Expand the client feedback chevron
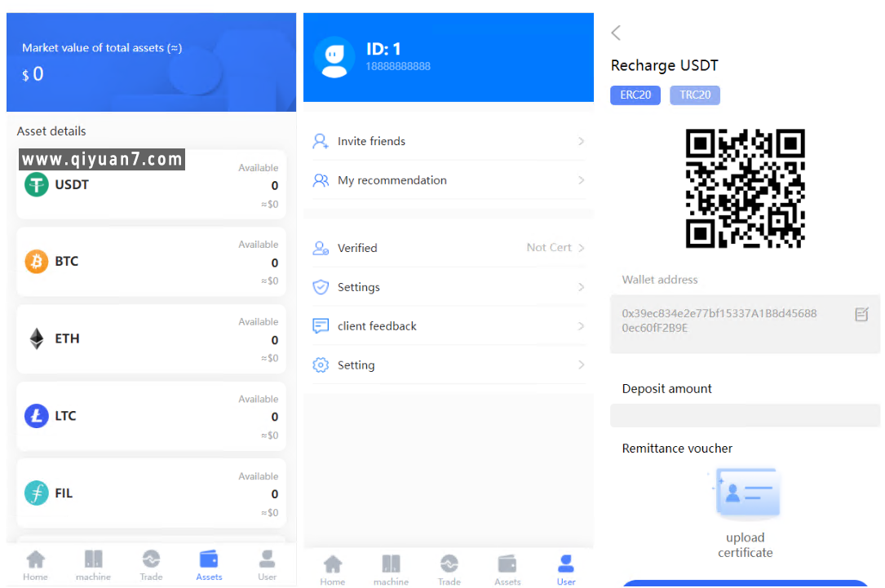 (x=581, y=326)
